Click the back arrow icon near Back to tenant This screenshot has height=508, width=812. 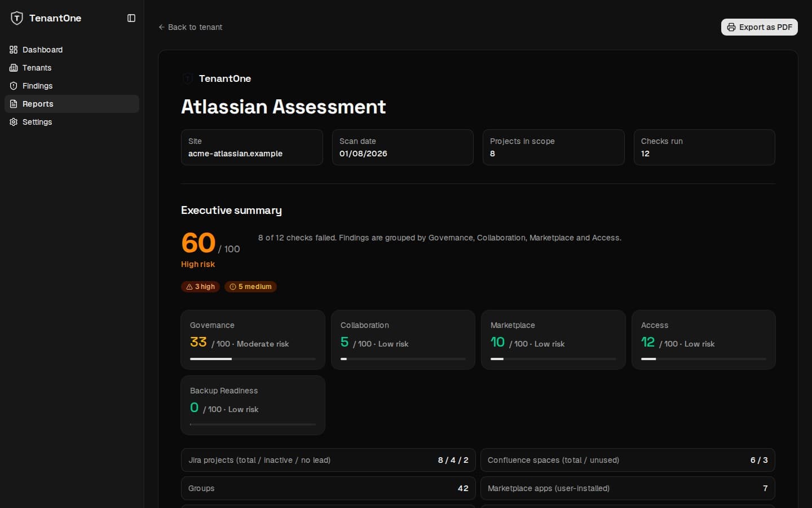(162, 27)
